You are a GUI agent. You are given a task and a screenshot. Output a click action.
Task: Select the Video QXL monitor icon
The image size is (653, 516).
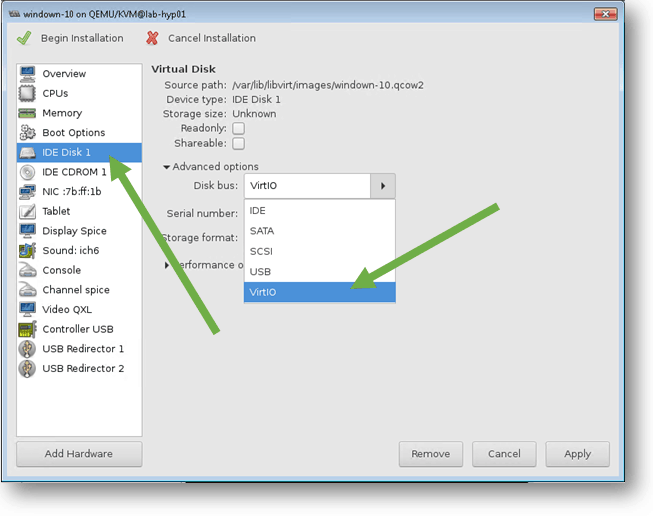pyautogui.click(x=27, y=309)
